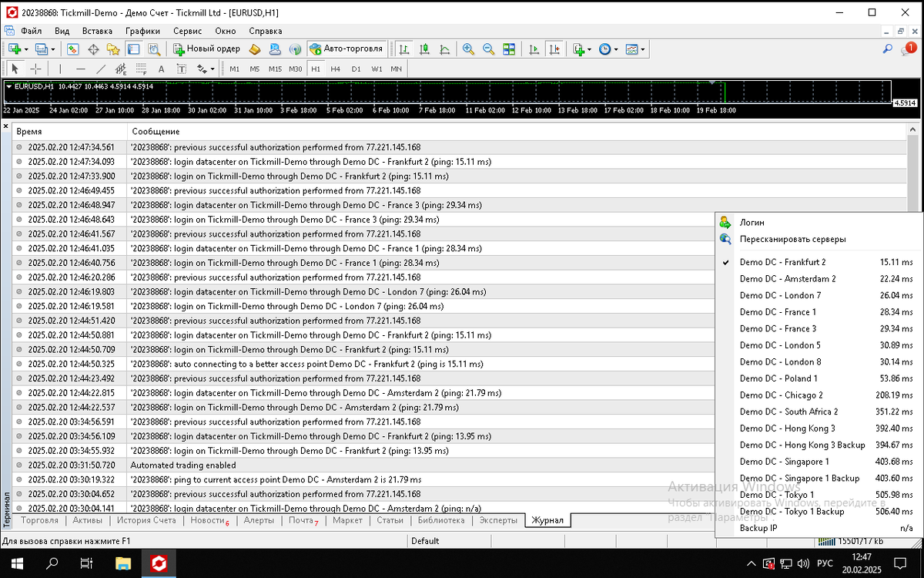
Task: Switch timeframe to M15
Action: (x=276, y=69)
